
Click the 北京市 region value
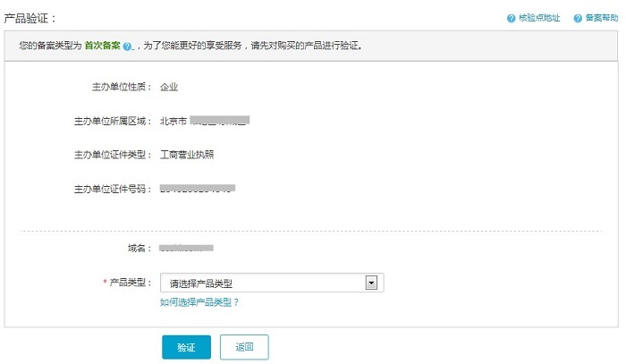point(173,121)
